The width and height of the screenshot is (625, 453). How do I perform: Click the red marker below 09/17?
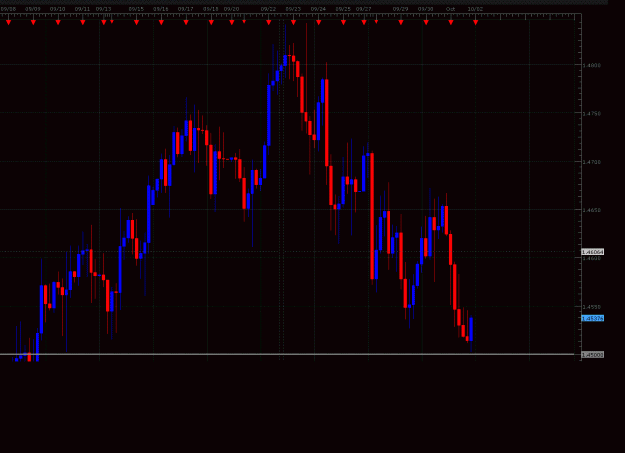(186, 23)
